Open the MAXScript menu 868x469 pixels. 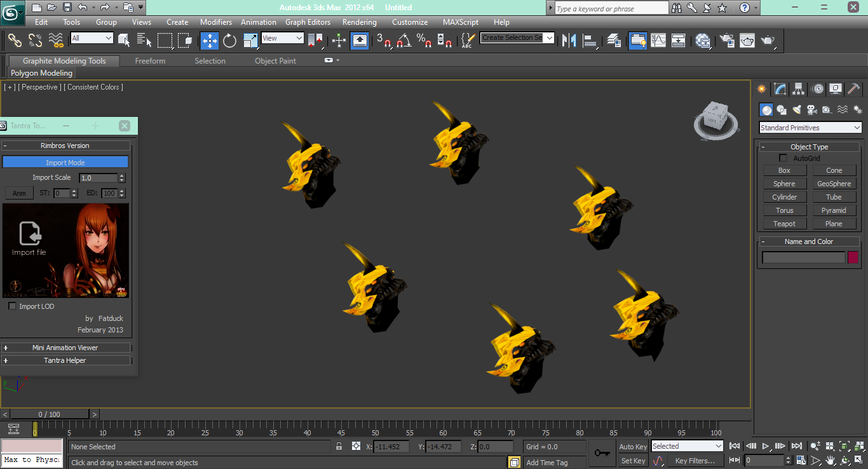461,22
